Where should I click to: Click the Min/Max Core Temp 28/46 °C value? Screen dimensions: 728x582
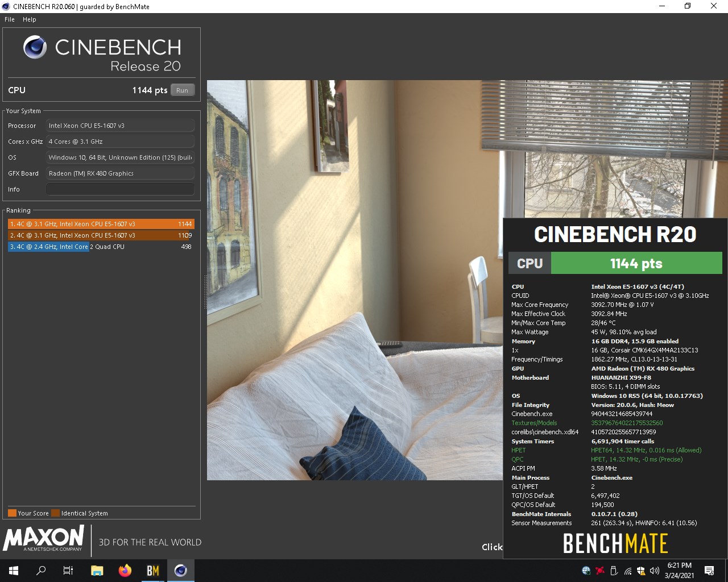pyautogui.click(x=603, y=323)
